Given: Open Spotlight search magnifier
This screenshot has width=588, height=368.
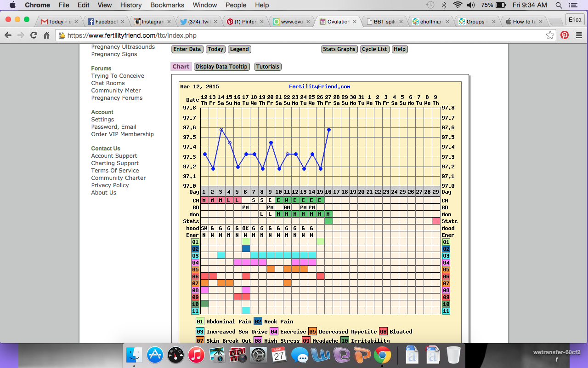Looking at the screenshot, I should [559, 5].
